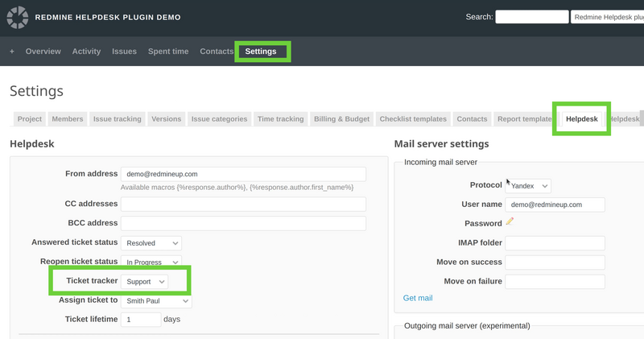
Task: Open the Billing & Budget tab
Action: (341, 118)
